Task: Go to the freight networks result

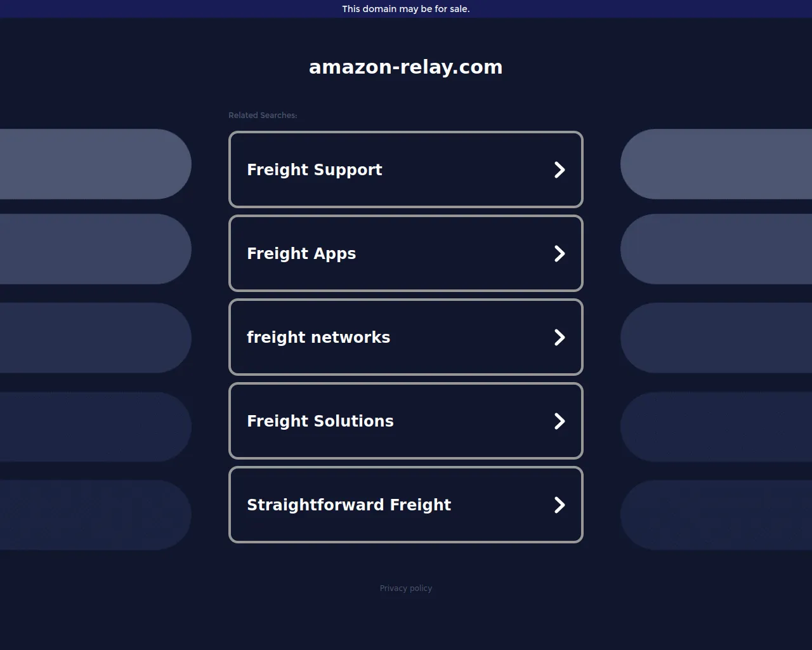Action: [x=318, y=337]
